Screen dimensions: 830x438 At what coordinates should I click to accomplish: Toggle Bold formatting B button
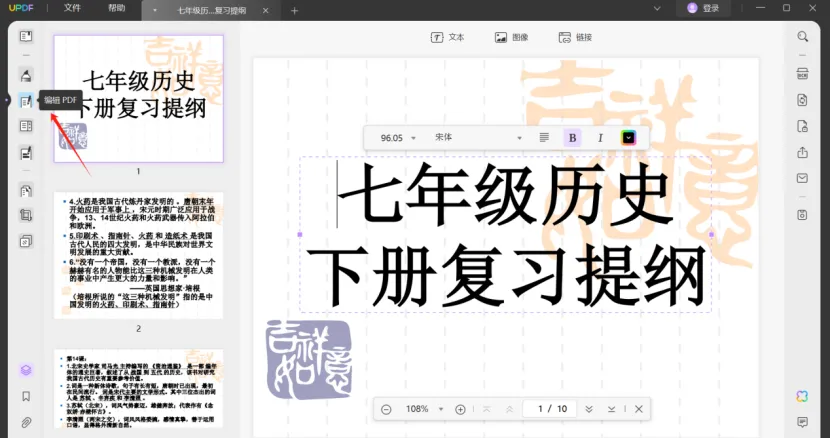point(572,138)
